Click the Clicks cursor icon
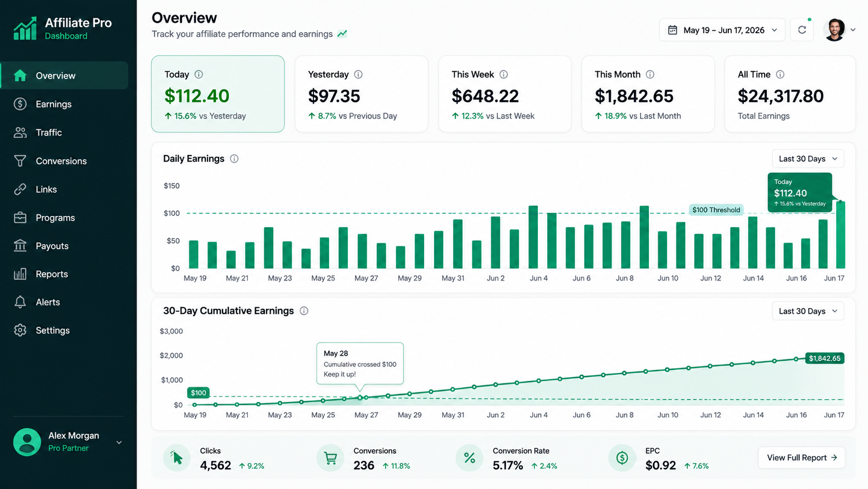 pyautogui.click(x=177, y=458)
